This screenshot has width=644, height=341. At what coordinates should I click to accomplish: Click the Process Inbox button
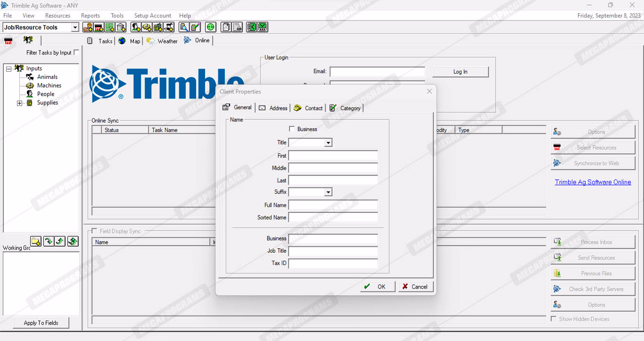pyautogui.click(x=593, y=242)
